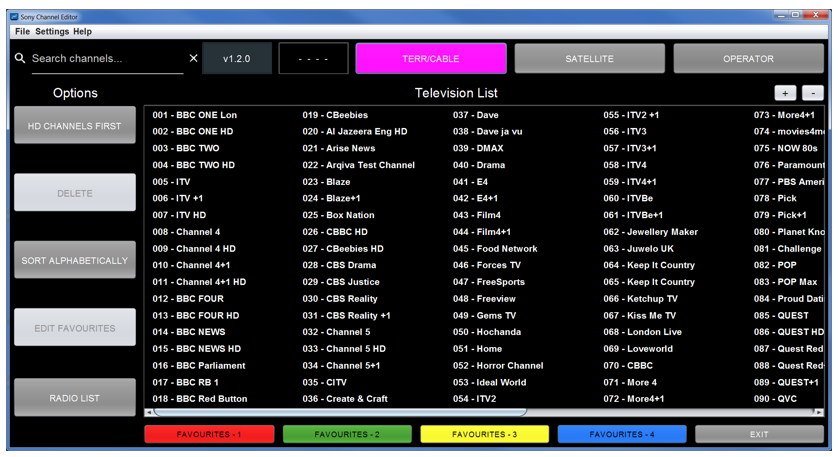
Task: Click in the Search channels field
Action: [105, 59]
